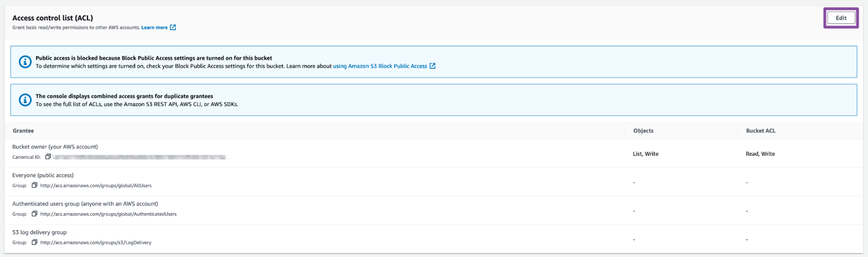The height and width of the screenshot is (257, 868).
Task: Click 'Public access is blocked' notice title
Action: pyautogui.click(x=154, y=58)
